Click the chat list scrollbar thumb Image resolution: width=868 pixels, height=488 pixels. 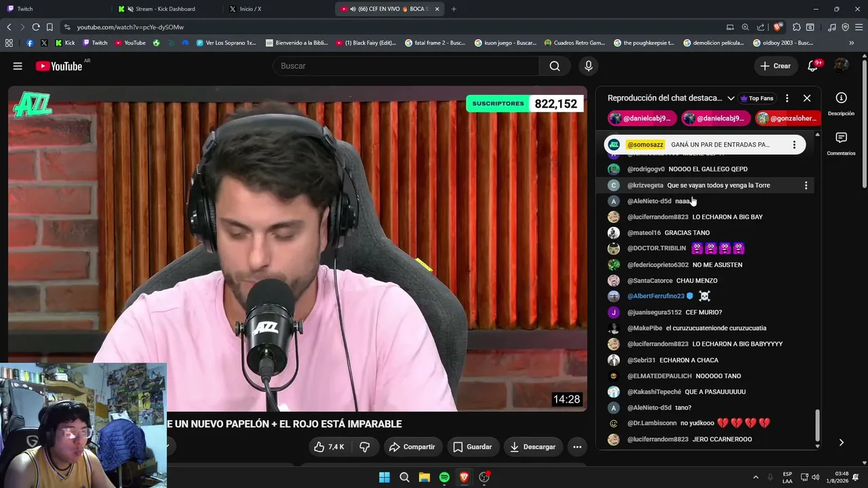817,425
